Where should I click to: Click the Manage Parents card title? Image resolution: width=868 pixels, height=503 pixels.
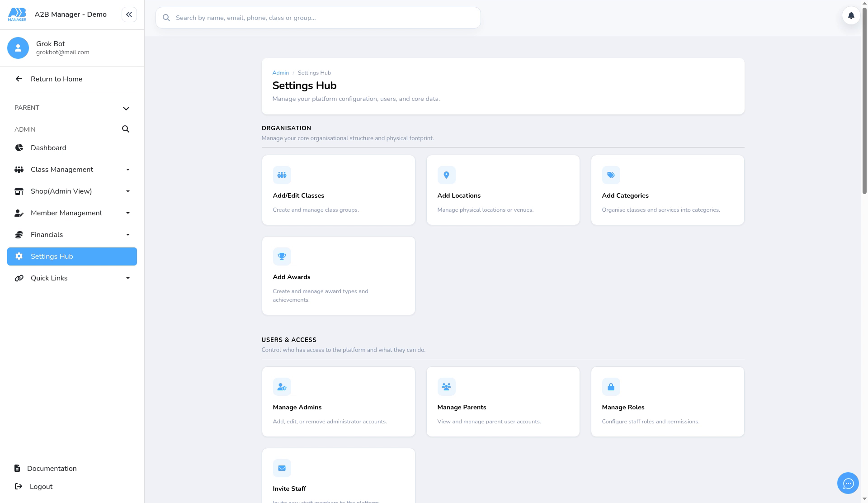(462, 407)
